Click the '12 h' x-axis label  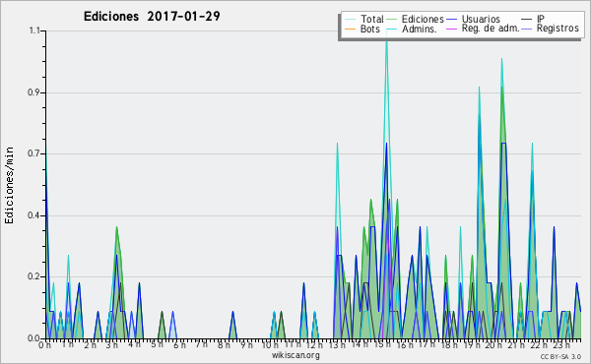coord(314,345)
